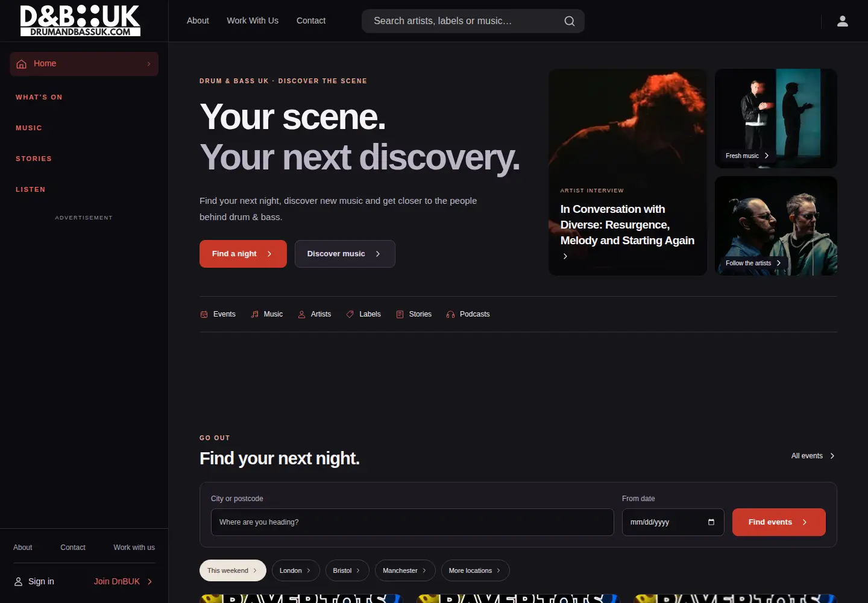Viewport: 868px width, 603px height.
Task: Click the Music note icon
Action: point(254,314)
